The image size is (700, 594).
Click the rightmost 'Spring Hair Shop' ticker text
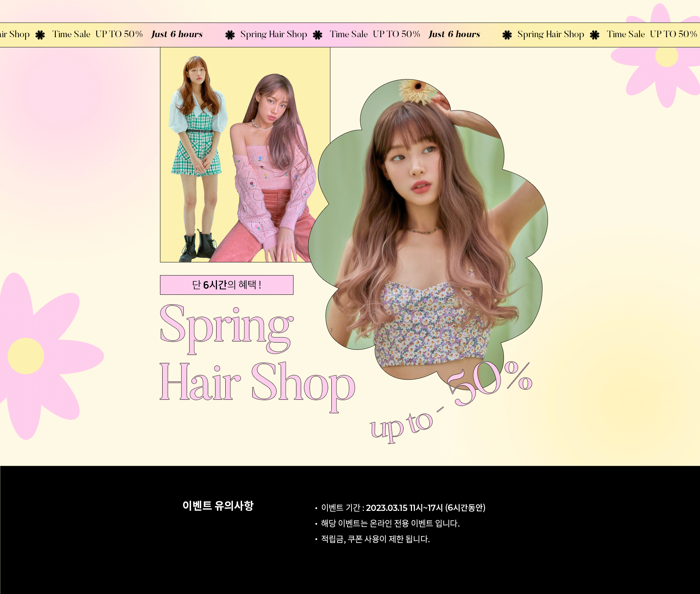pyautogui.click(x=551, y=34)
